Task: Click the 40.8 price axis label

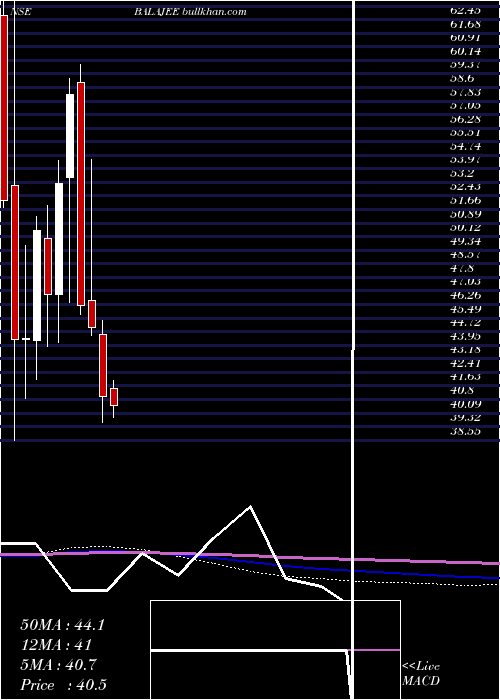Action: (462, 390)
